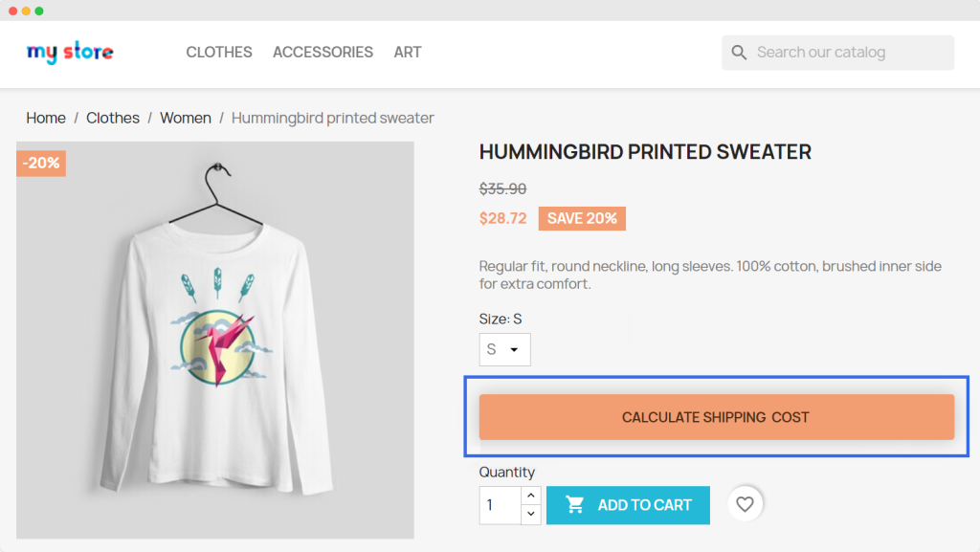Screen dimensions: 980x552
Task: Click the shopping cart icon
Action: point(575,504)
